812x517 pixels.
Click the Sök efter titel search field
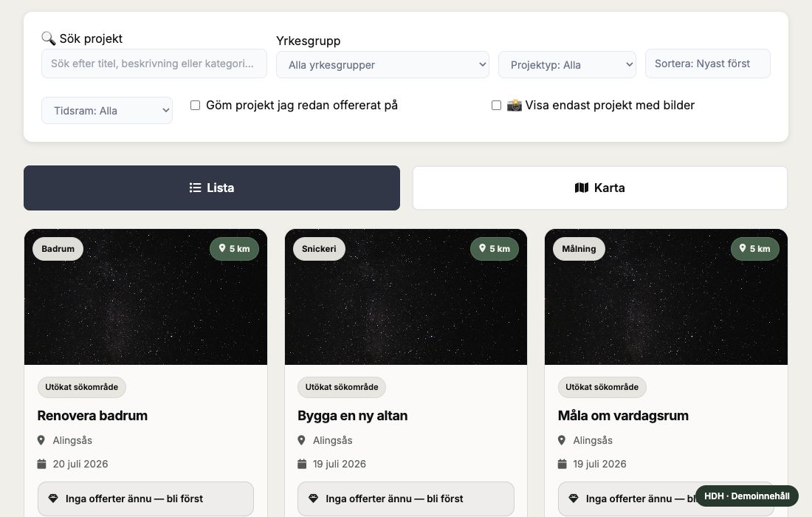click(x=154, y=64)
